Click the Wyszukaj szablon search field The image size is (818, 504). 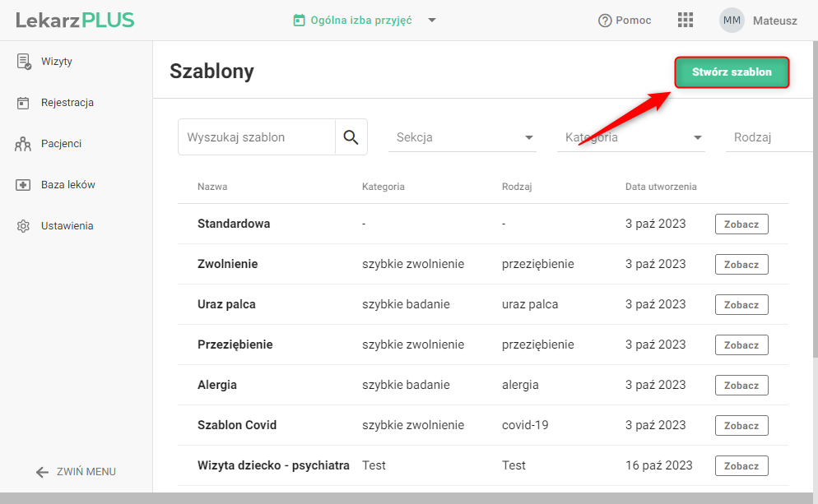pos(257,137)
